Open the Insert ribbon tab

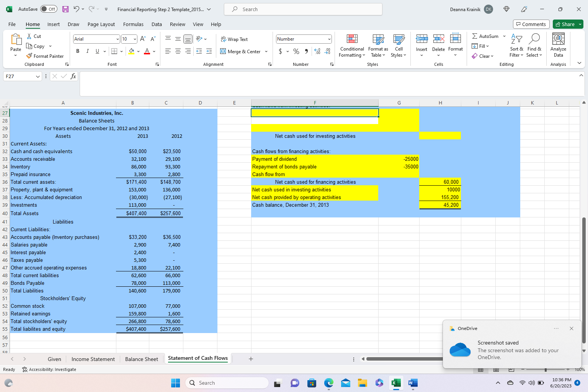54,24
